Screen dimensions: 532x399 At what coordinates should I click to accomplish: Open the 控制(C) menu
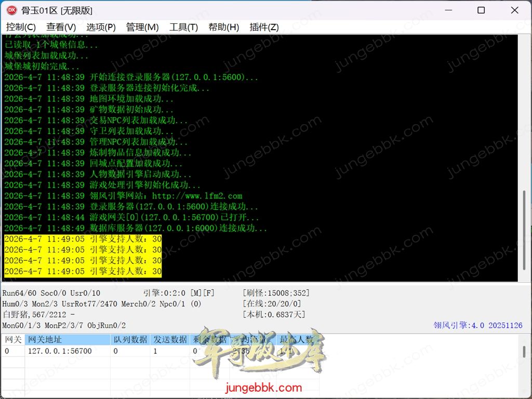pyautogui.click(x=21, y=27)
